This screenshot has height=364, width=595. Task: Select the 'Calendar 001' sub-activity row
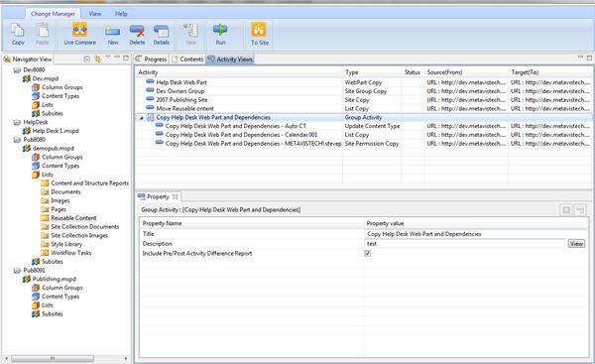point(364,135)
